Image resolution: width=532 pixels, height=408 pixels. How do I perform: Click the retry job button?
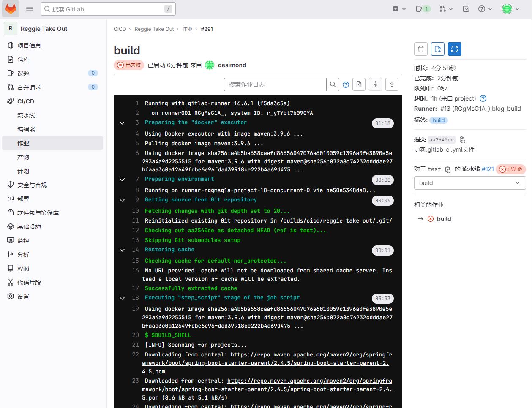[455, 49]
